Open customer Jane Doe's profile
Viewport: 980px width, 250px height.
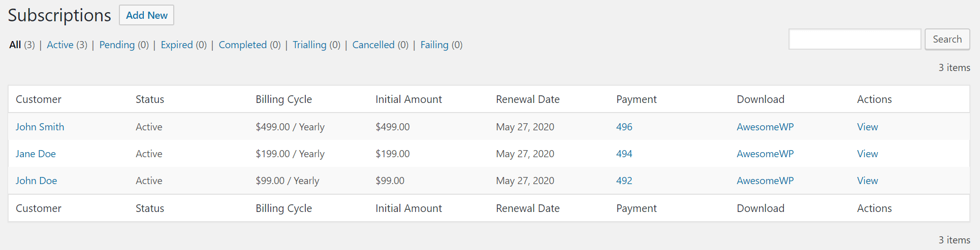(x=36, y=154)
